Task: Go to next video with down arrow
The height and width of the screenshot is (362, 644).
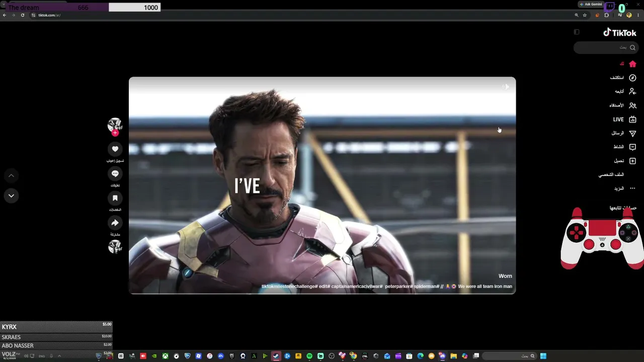Action: click(11, 196)
